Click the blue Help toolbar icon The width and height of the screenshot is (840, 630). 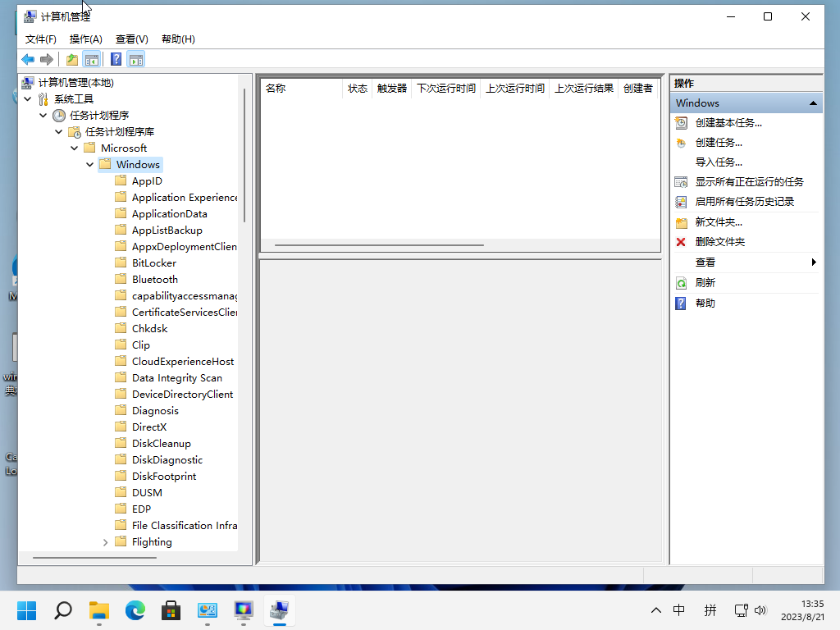[116, 59]
